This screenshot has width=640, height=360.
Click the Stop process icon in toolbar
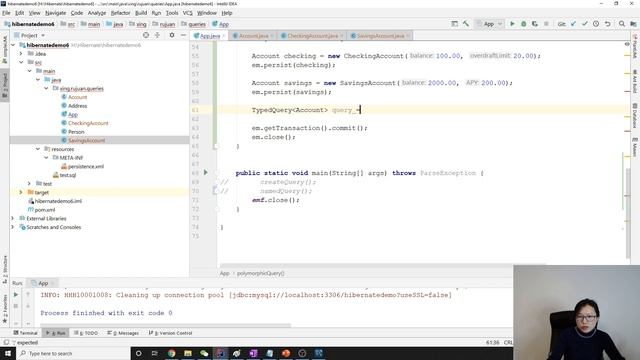[x=546, y=24]
